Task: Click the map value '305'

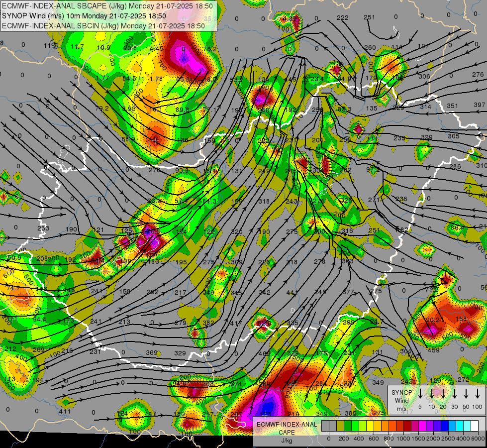Action: [454, 136]
